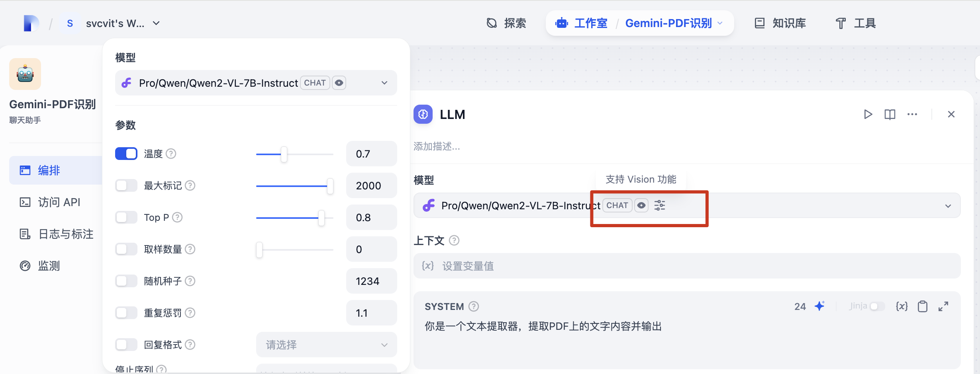Enable the 最大标记 max tokens toggle
Viewport: 980px width, 374px height.
coord(126,185)
